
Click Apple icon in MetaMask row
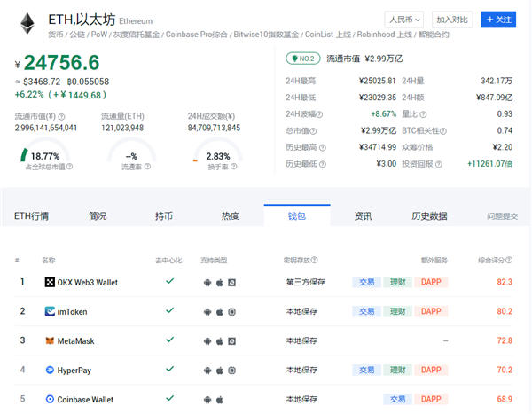point(220,341)
